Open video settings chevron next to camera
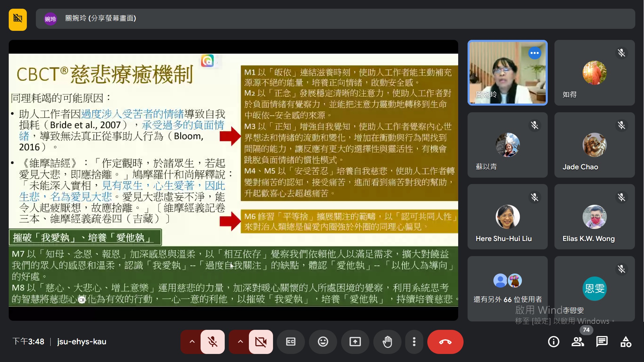 [x=240, y=342]
